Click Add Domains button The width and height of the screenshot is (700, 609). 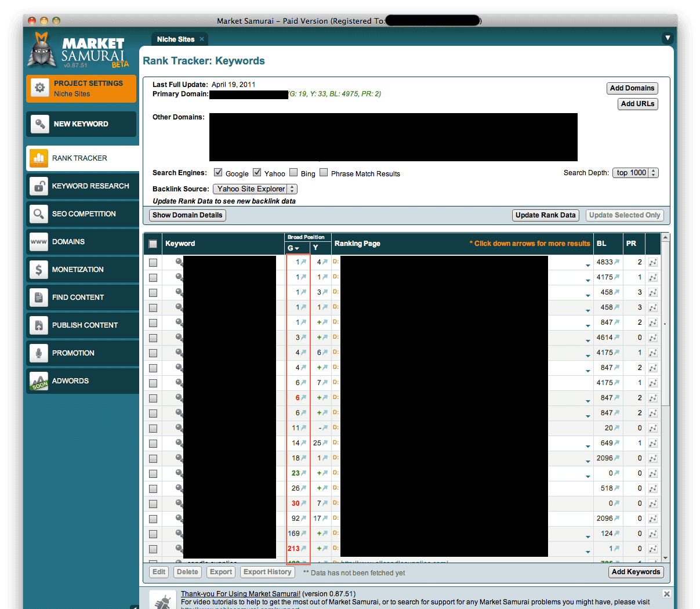(x=632, y=88)
